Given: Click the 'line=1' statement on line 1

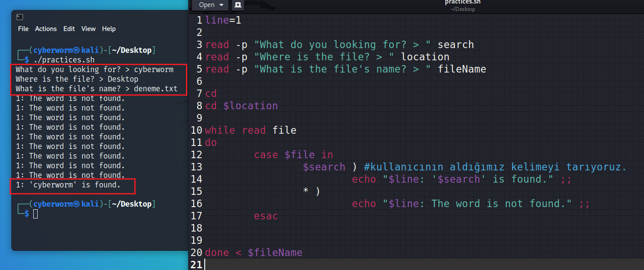Looking at the screenshot, I should tap(223, 20).
